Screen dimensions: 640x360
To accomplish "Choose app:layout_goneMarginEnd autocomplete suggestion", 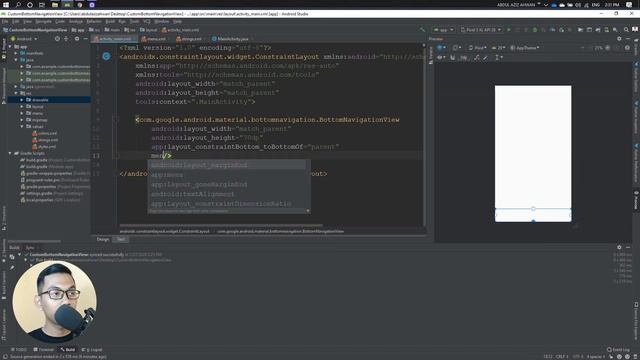I will [227, 184].
